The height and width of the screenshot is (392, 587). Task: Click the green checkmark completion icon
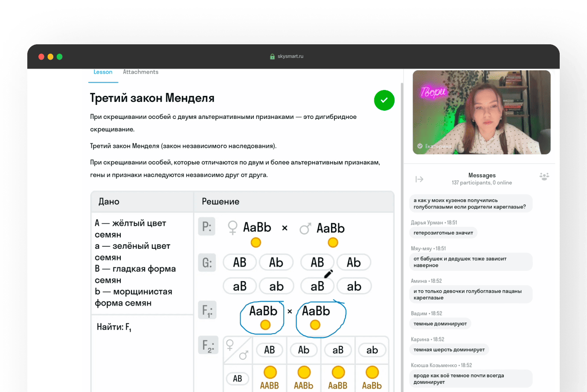384,100
